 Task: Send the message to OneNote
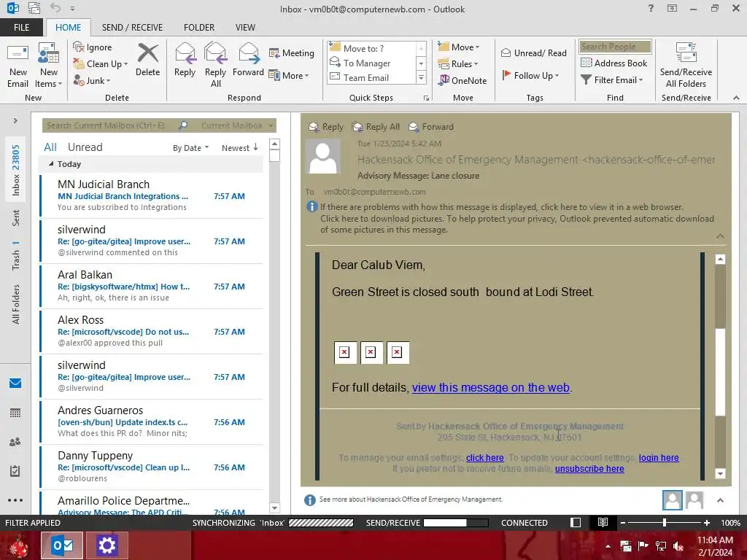point(462,80)
